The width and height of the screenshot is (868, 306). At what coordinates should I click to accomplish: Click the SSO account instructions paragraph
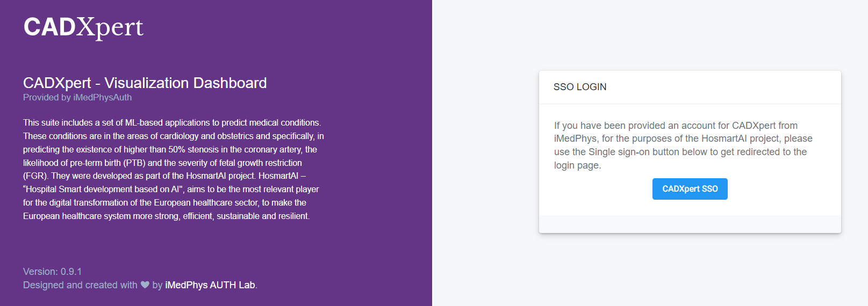point(683,145)
